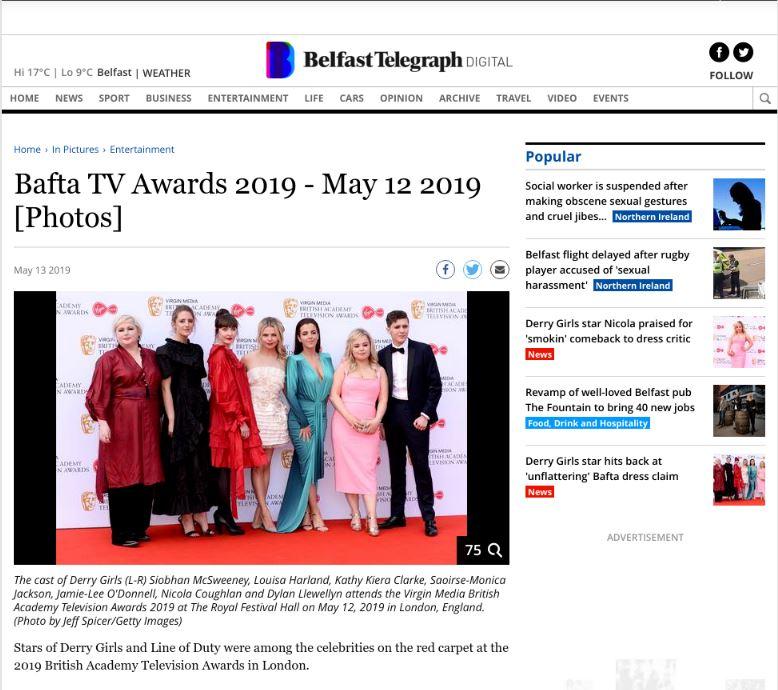Select SPORT in the navigation bar

pos(114,98)
